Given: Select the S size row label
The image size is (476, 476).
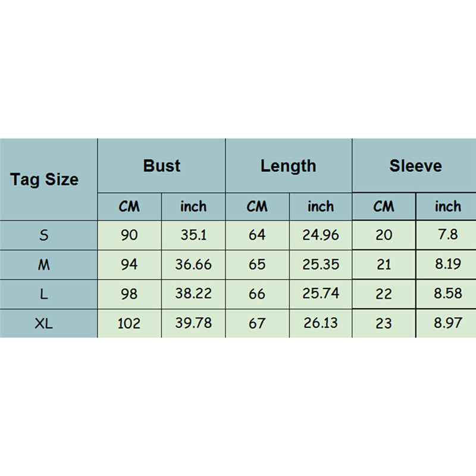Looking at the screenshot, I should (x=44, y=235).
